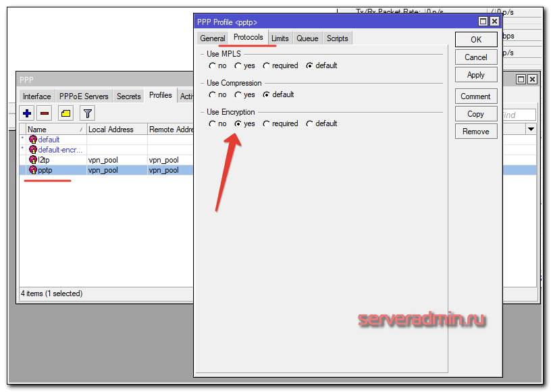Click the icon beside default-encr... profile
551x392 pixels.
click(33, 150)
